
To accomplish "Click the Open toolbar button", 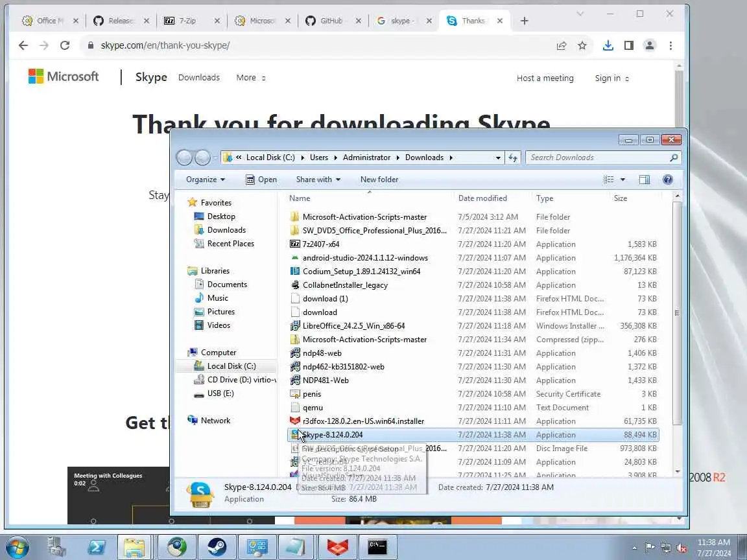I will click(261, 180).
